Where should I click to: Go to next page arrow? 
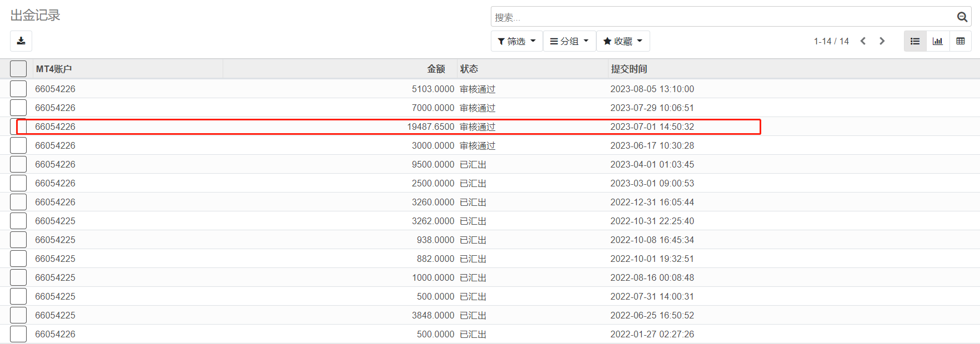tap(882, 41)
